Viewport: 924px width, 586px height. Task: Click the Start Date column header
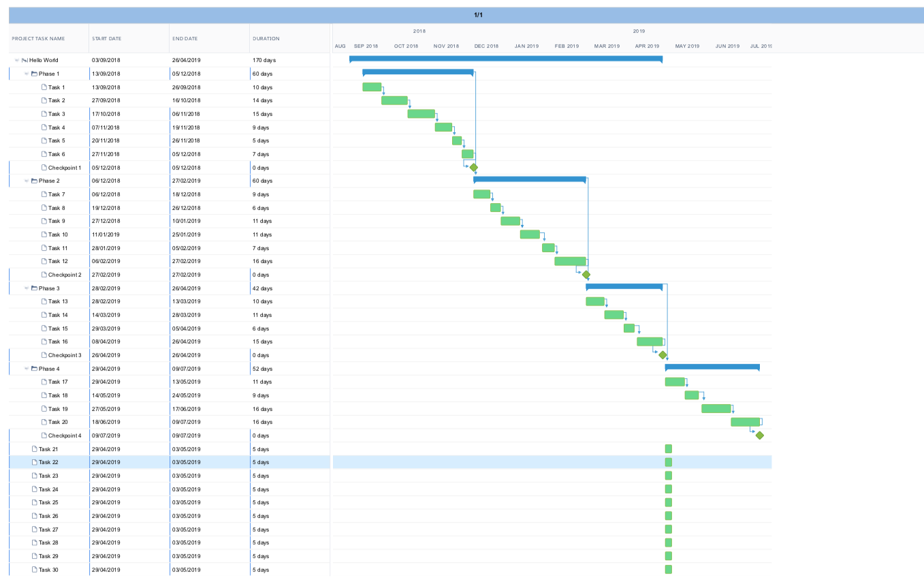(x=107, y=39)
